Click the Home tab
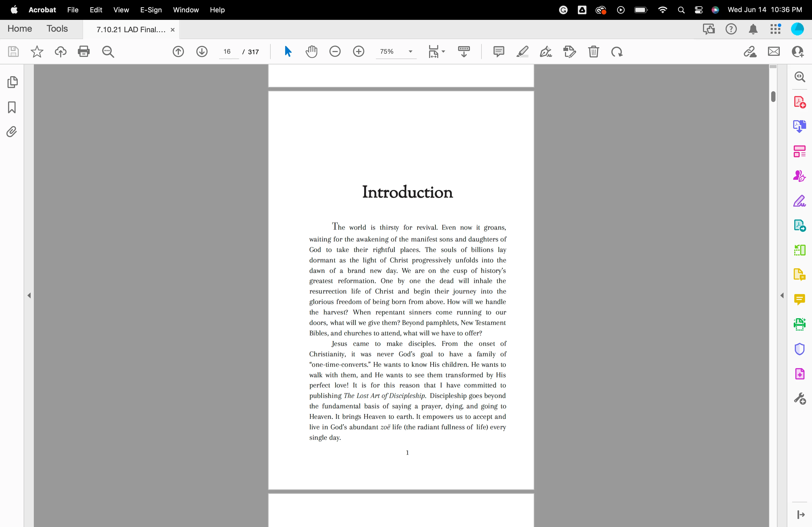812x527 pixels. [20, 29]
